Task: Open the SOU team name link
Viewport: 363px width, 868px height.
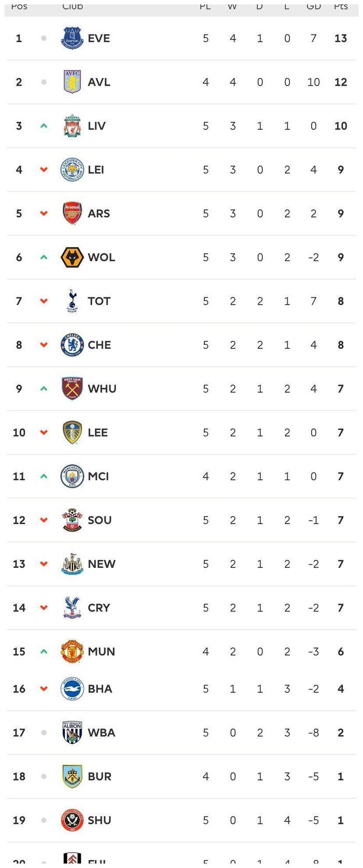Action: 100,520
